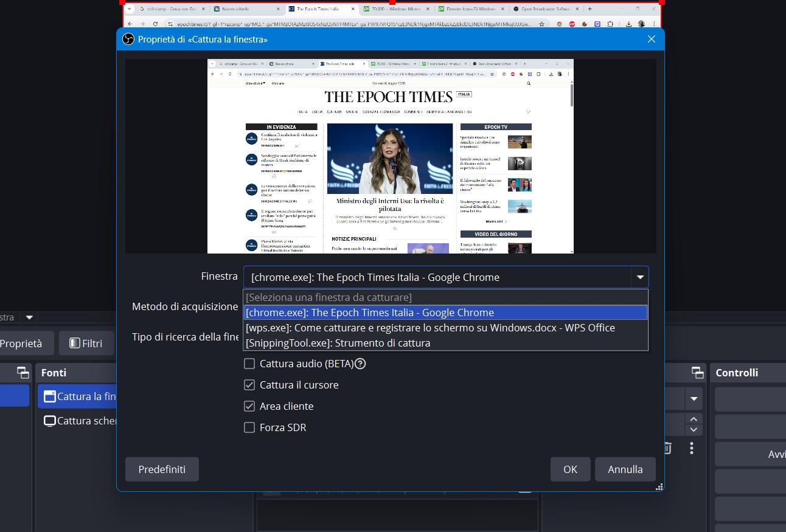
Task: Click the screen capture source monitor icon
Action: (49, 421)
